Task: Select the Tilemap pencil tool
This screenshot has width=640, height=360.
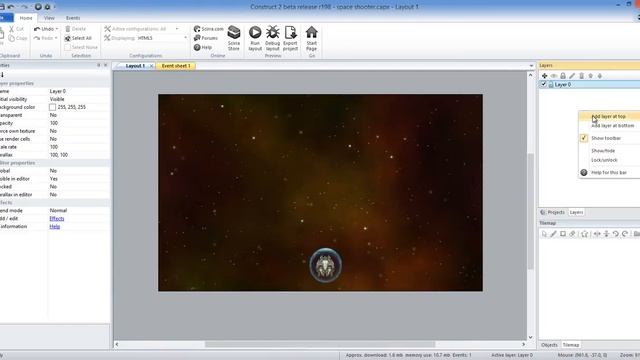Action: point(553,234)
